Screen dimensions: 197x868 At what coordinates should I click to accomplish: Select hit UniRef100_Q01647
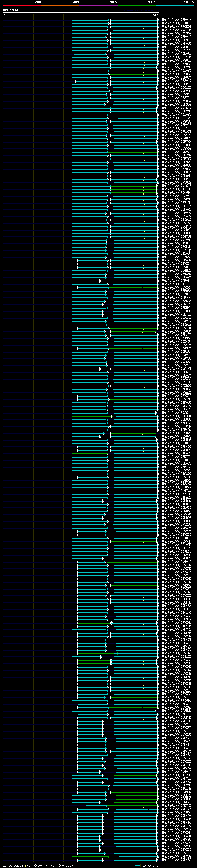point(177,108)
